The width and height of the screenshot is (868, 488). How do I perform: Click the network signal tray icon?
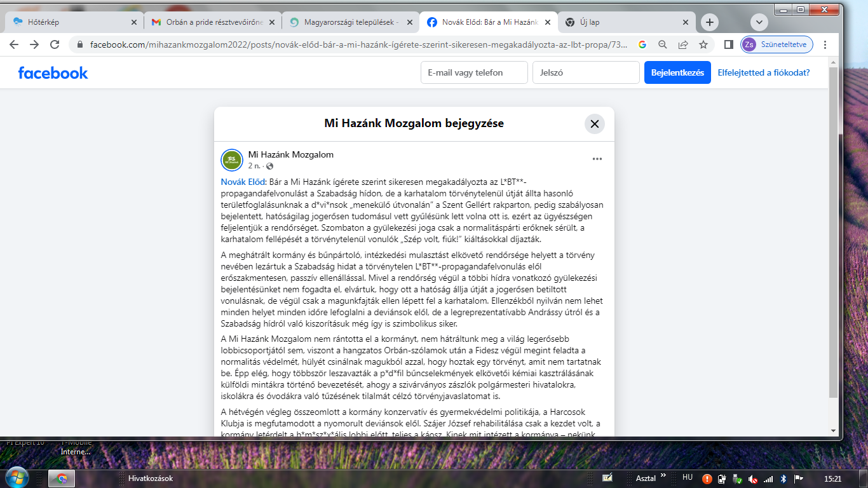click(x=768, y=479)
